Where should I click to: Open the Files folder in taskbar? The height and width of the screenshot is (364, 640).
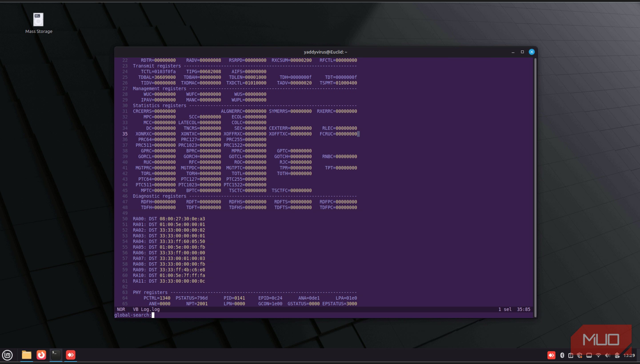click(26, 355)
